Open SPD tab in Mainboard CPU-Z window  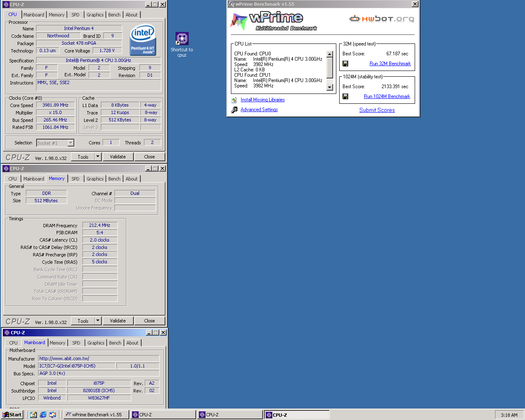[x=76, y=343]
